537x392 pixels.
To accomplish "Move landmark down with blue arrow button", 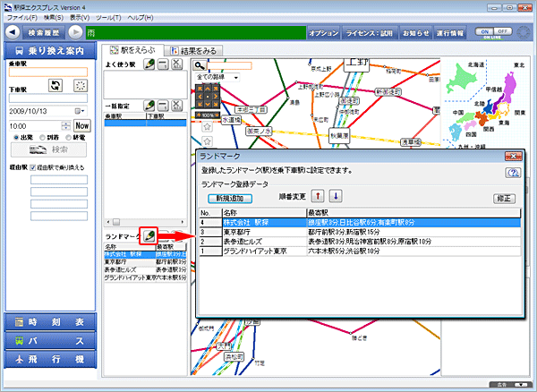I will (x=336, y=197).
